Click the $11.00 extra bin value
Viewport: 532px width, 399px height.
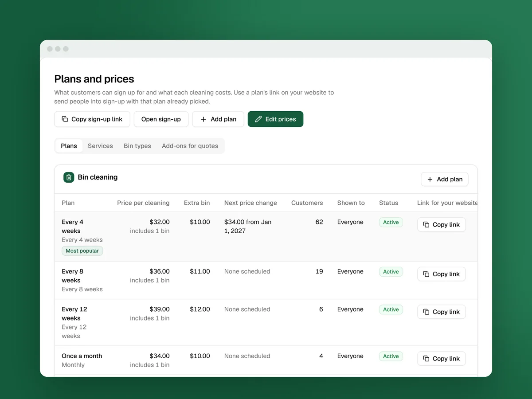(x=200, y=271)
